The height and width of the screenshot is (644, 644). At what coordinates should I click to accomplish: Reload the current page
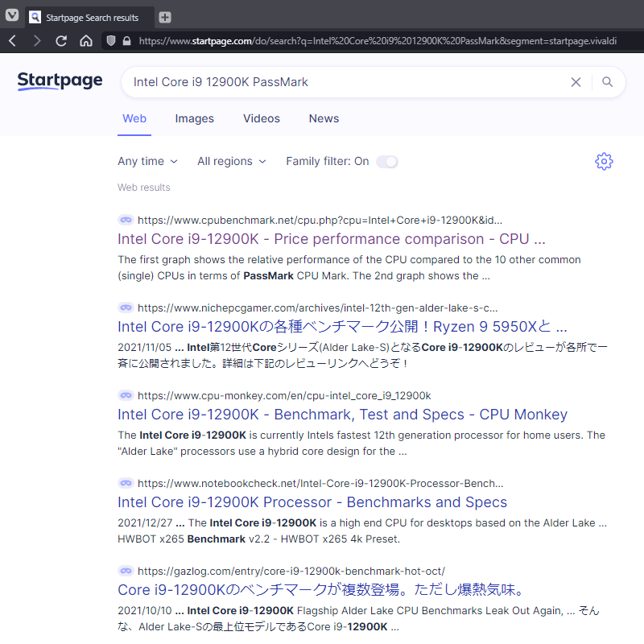pos(61,41)
